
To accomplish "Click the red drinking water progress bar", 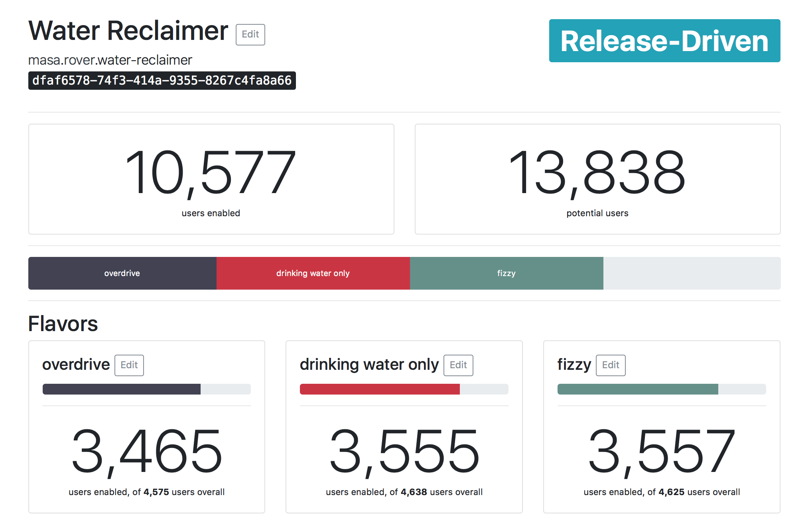I will coord(404,389).
